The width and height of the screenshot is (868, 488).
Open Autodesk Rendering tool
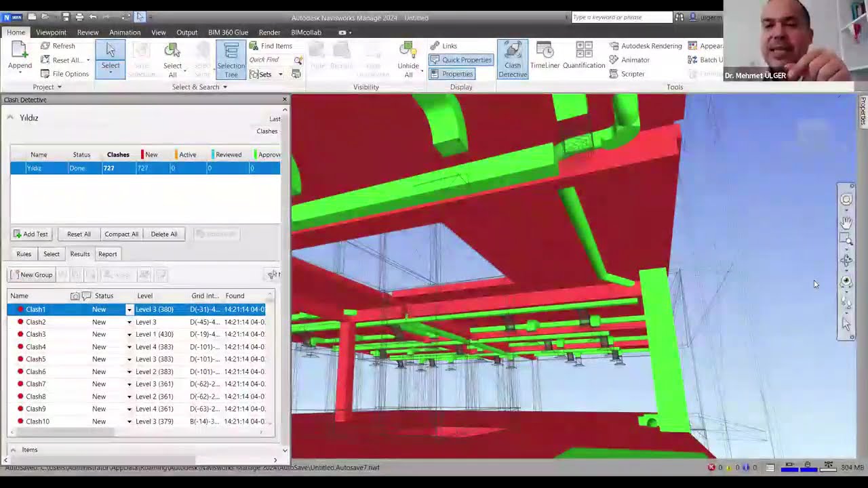[646, 46]
